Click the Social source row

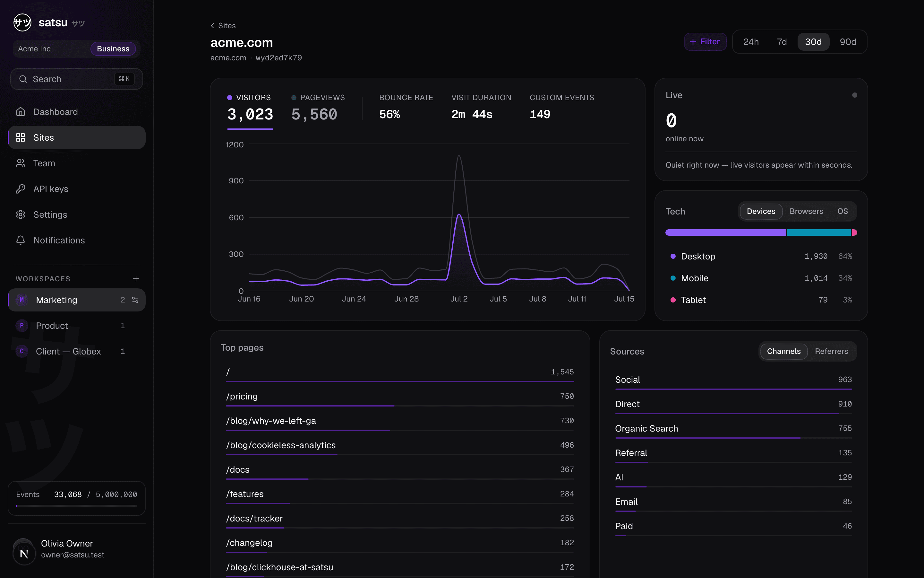pyautogui.click(x=733, y=381)
